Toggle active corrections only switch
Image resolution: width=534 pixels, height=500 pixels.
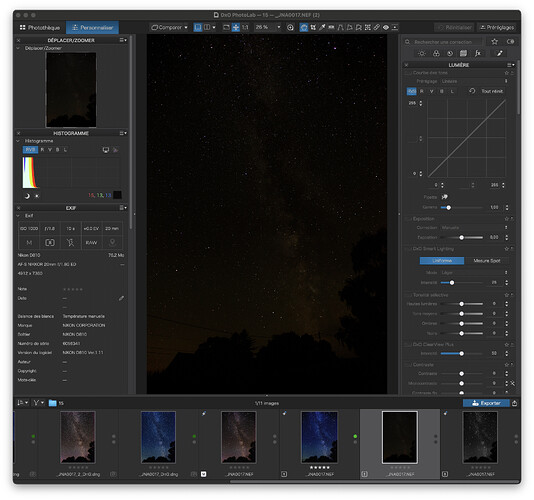pyautogui.click(x=510, y=42)
